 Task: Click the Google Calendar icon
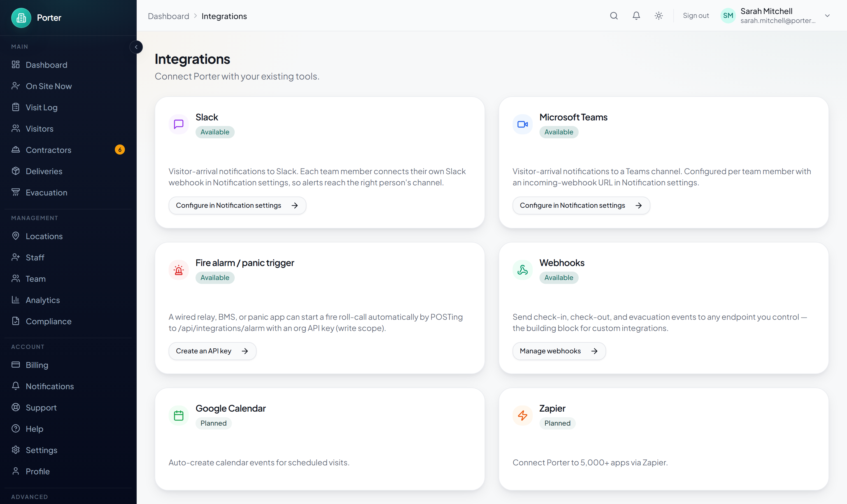(179, 416)
